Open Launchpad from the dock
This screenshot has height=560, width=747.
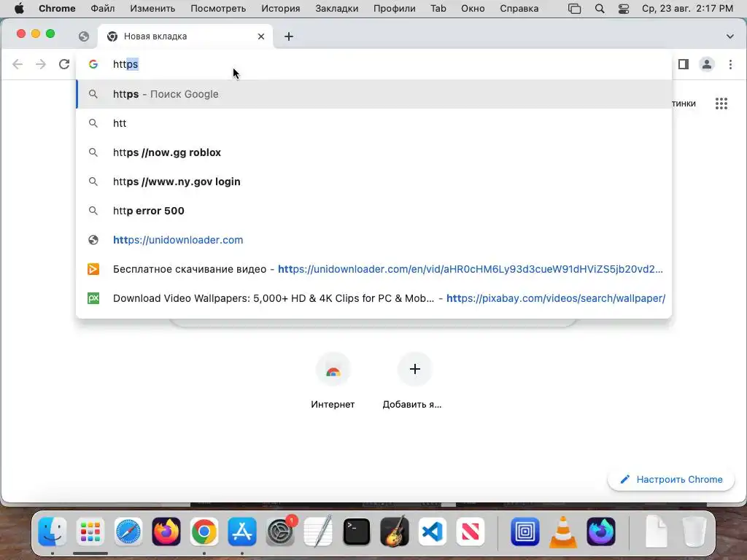pos(90,532)
